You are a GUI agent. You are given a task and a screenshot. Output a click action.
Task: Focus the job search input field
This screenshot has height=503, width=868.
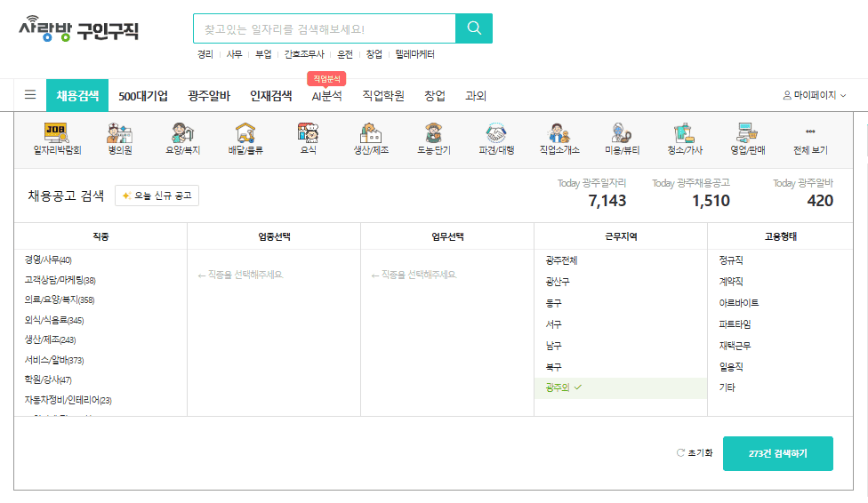tap(324, 29)
